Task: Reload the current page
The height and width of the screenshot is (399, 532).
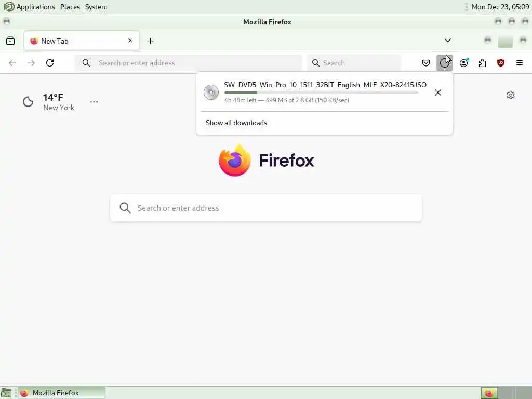Action: pos(50,63)
